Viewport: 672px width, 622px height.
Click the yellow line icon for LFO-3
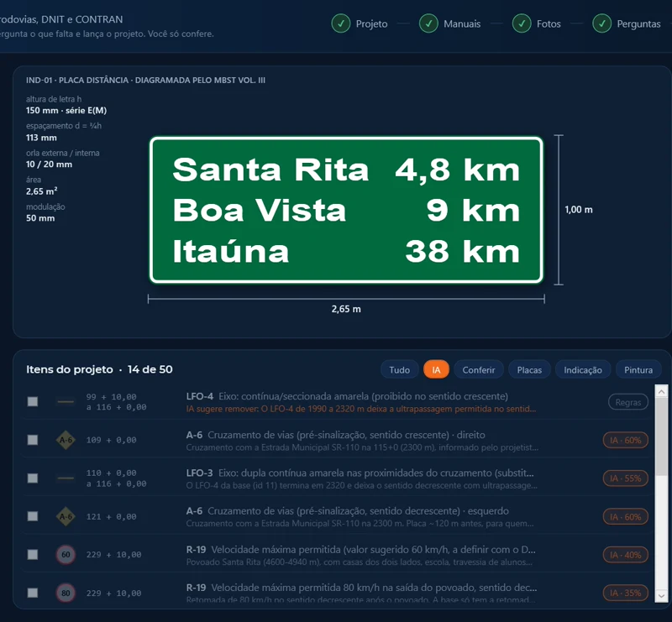point(66,478)
